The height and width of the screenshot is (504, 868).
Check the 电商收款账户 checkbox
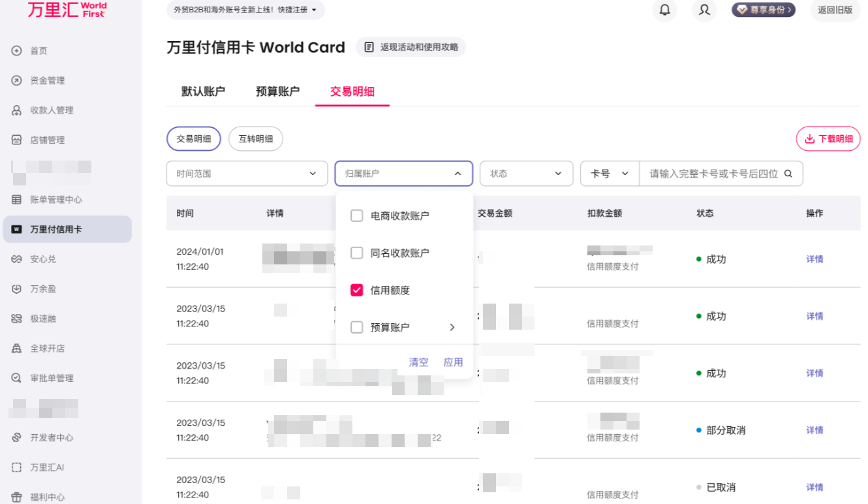pos(357,215)
